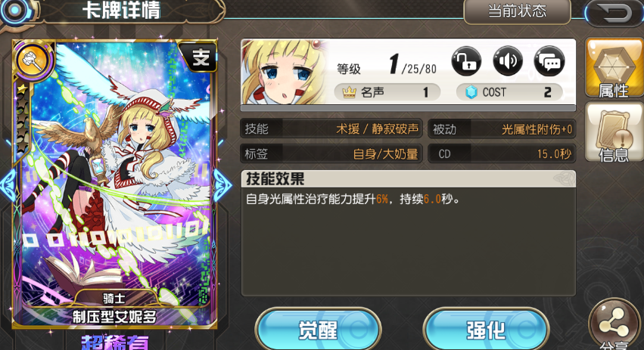
Task: Select the 属性 attributes tab
Action: click(x=614, y=68)
